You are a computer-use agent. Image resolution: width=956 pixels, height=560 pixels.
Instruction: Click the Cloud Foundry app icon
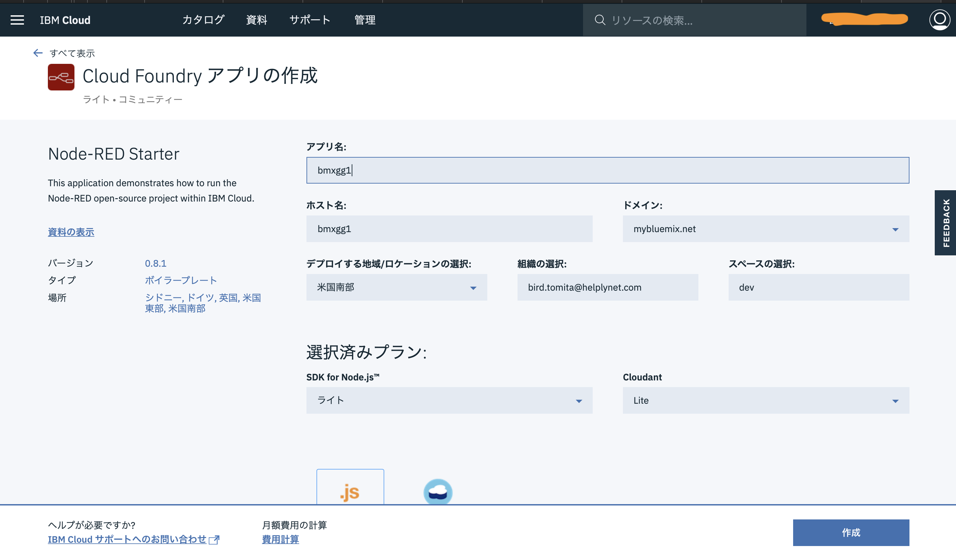pos(61,78)
